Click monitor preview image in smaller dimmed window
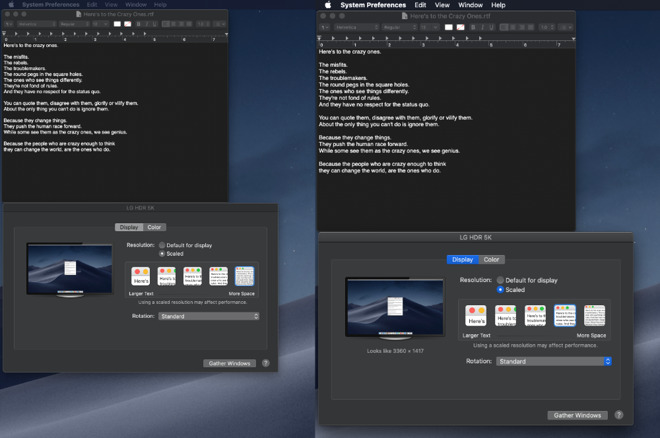 [x=70, y=270]
